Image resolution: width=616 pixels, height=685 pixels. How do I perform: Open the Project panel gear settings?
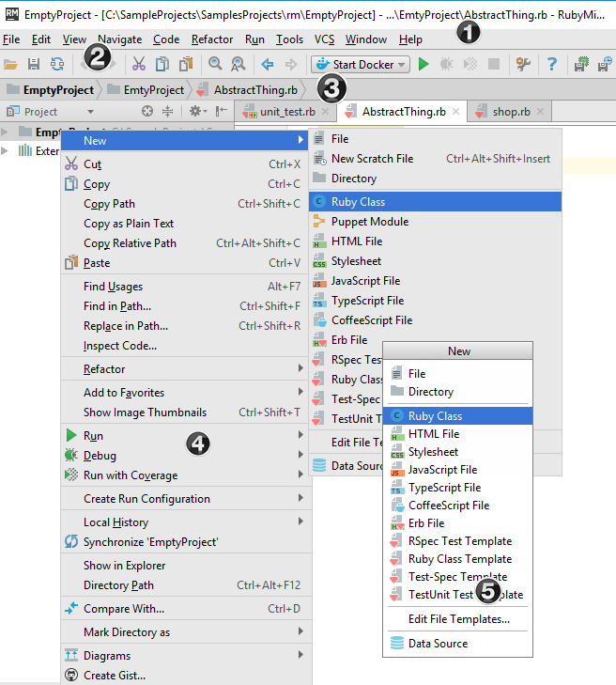198,112
